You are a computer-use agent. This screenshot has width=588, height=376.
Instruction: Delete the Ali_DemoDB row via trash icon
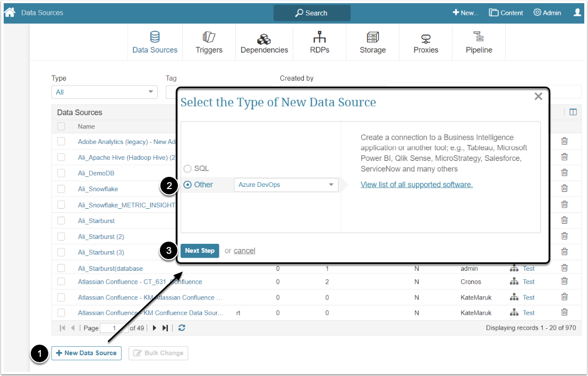coord(565,173)
